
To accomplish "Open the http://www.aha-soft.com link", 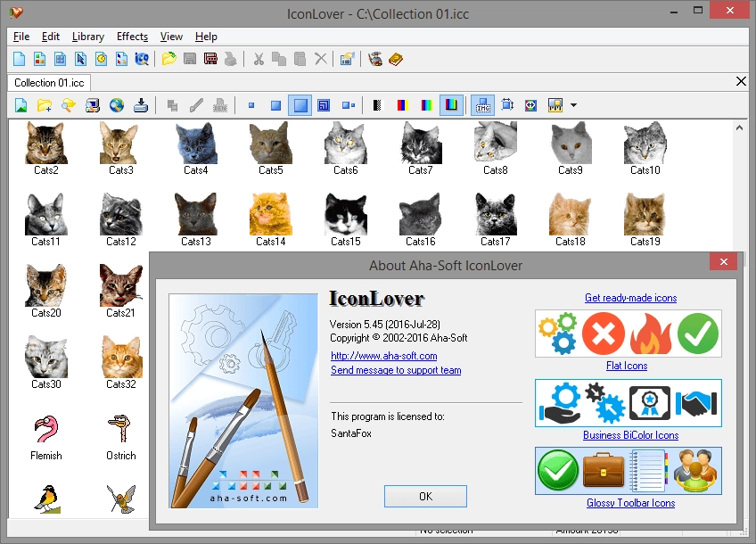I will tap(383, 356).
